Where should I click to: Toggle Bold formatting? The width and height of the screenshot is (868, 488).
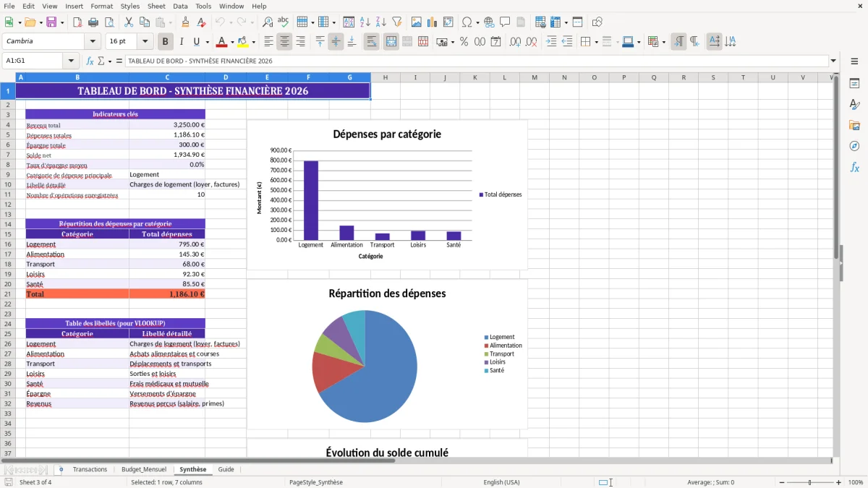pos(166,42)
